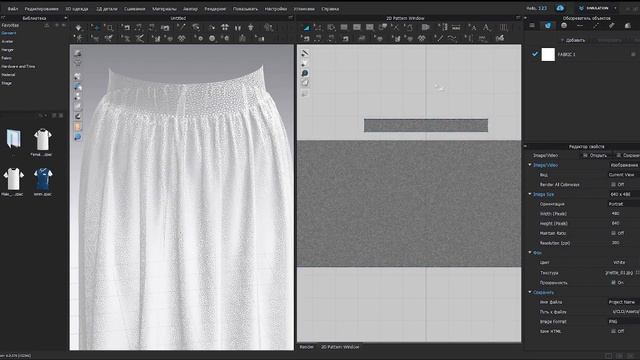
Task: Select the blue t-shirt thumbnail in library
Action: pos(43,179)
